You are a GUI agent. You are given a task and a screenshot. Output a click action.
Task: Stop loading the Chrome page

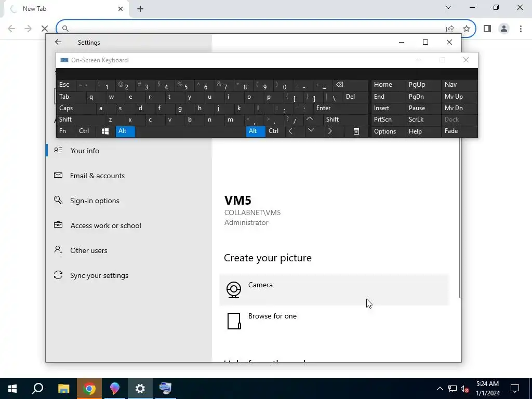[45, 29]
